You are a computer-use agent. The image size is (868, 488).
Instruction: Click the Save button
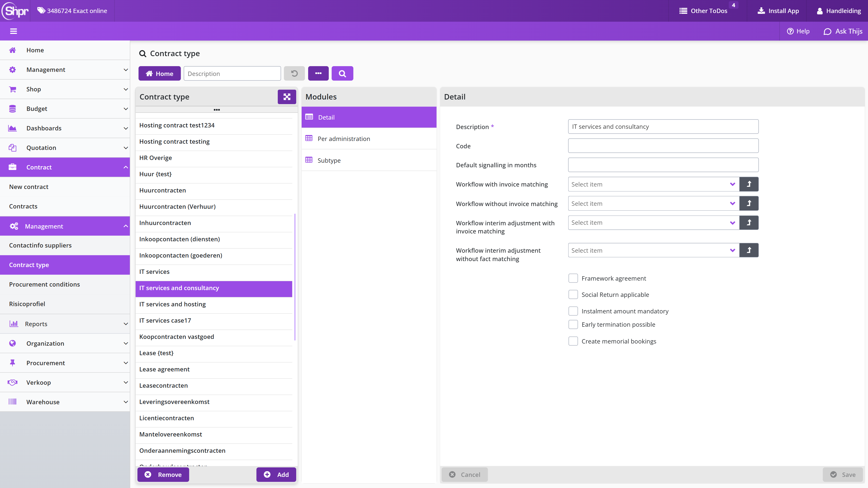843,474
